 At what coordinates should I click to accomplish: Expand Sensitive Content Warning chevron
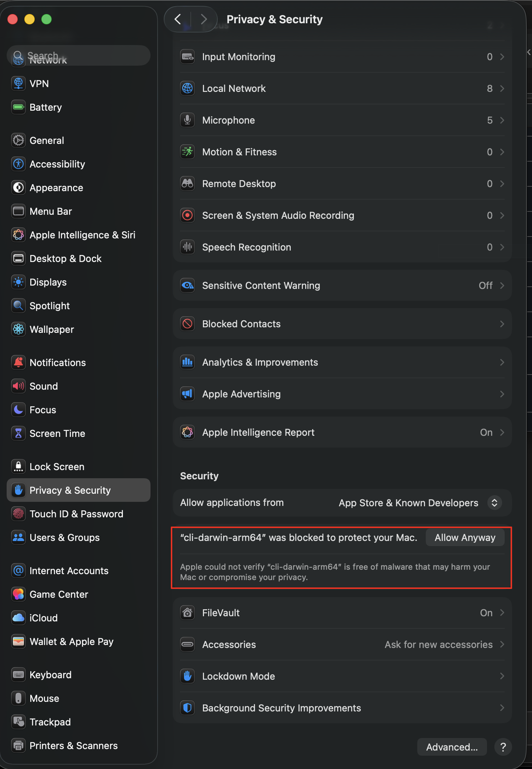(502, 286)
